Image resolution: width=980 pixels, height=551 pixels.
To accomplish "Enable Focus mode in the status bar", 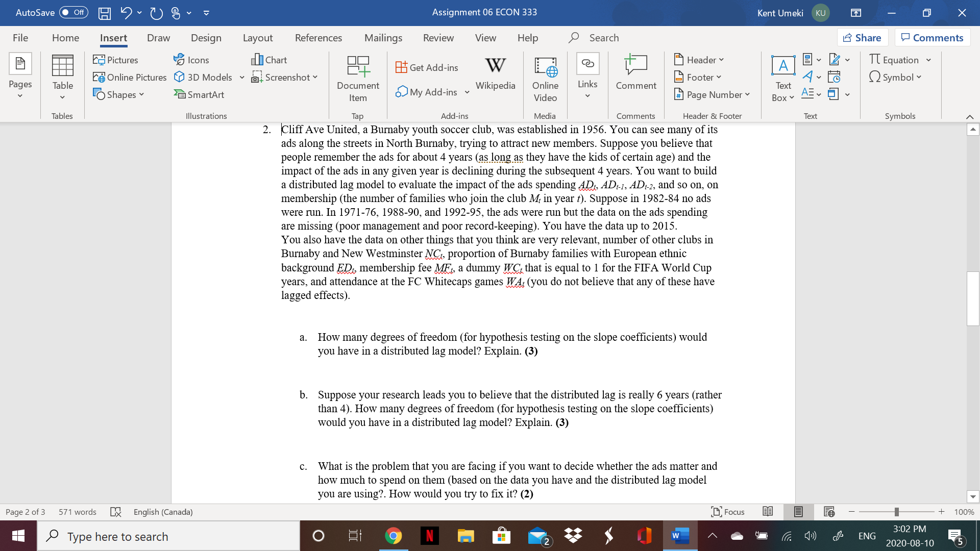I will tap(727, 512).
